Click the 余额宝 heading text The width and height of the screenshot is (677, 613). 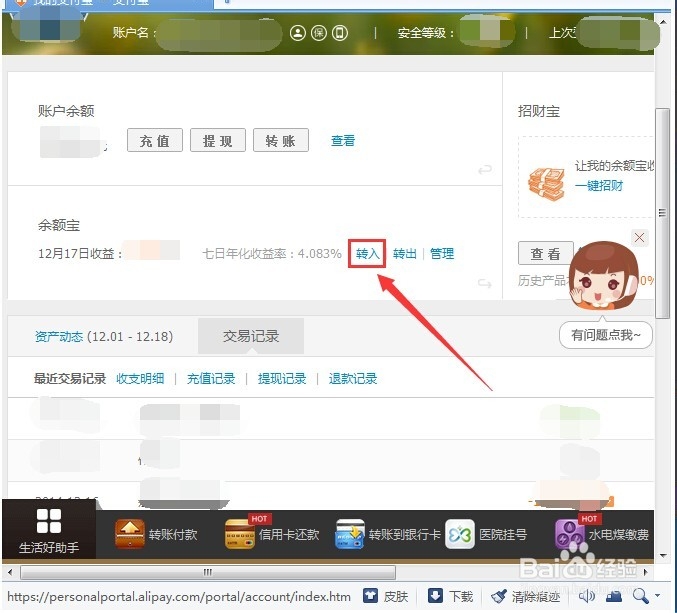(59, 225)
